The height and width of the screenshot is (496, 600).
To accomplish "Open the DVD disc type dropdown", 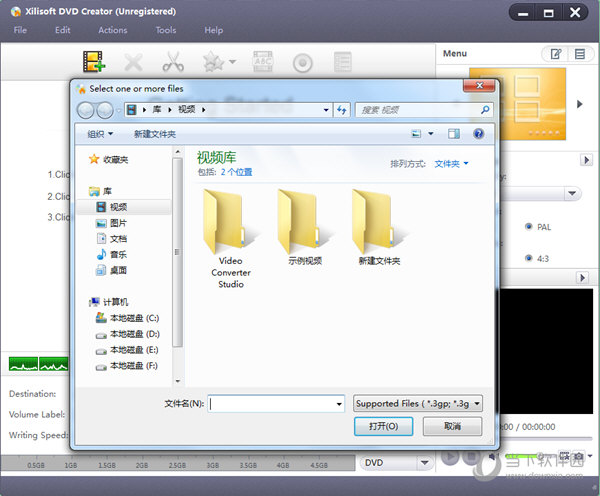I will [x=395, y=463].
